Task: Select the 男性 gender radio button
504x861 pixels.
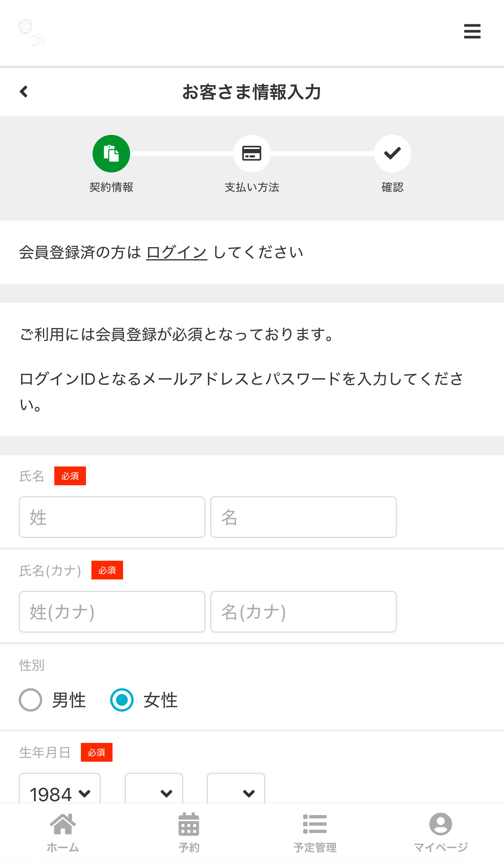Action: click(x=30, y=700)
